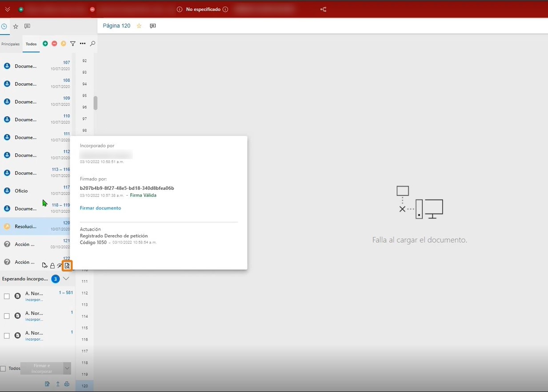Expand the top-left double chevron menu
This screenshot has height=392, width=548.
click(8, 9)
